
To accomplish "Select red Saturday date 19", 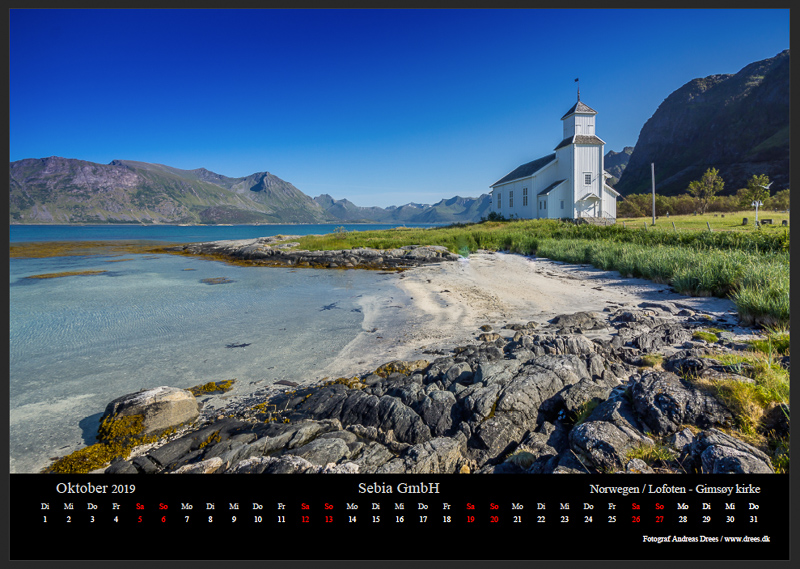I will click(x=470, y=519).
